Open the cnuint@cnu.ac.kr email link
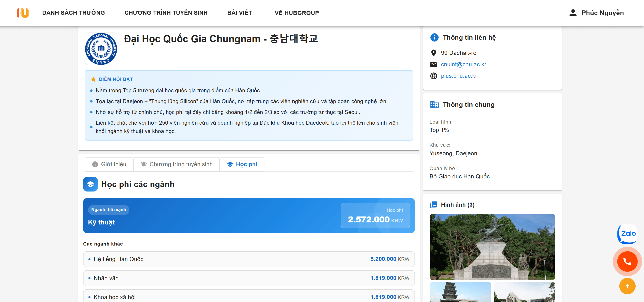This screenshot has height=302, width=644. tap(464, 64)
